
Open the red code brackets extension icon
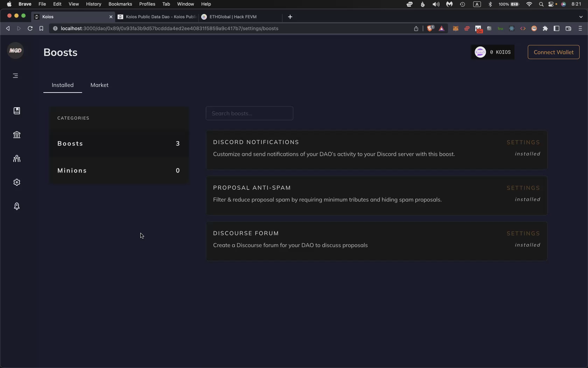[x=523, y=28]
